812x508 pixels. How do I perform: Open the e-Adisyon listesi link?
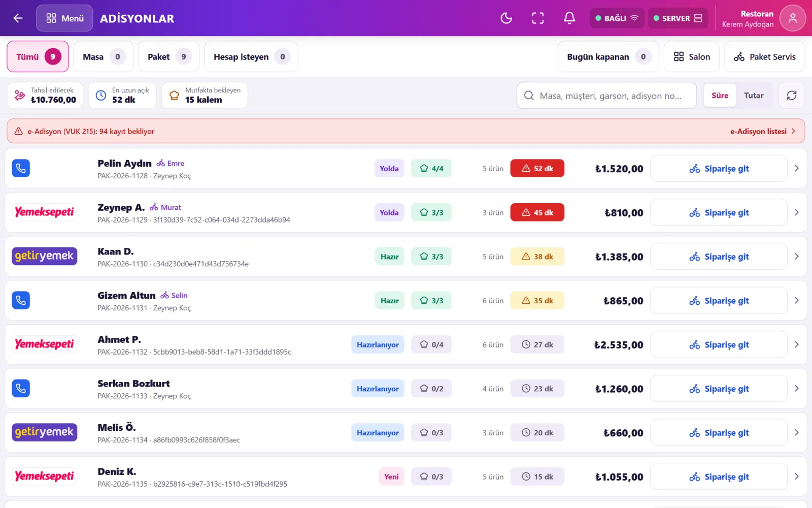763,131
